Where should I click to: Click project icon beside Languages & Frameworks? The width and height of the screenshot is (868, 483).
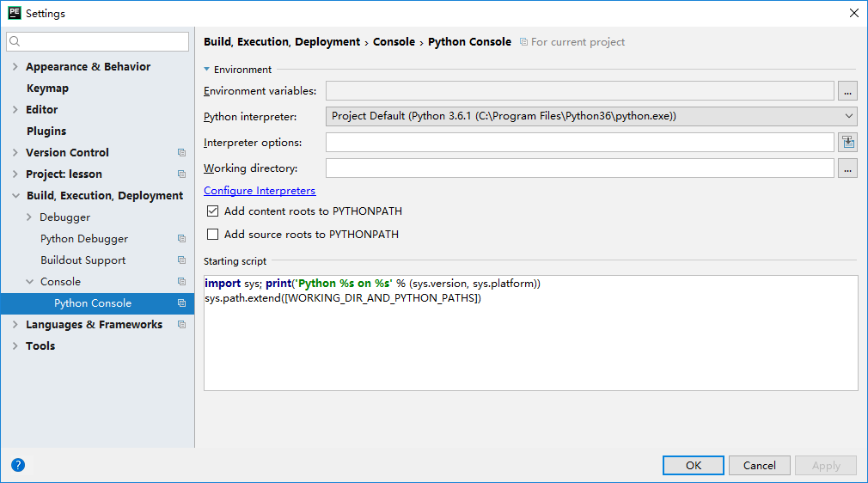[181, 325]
